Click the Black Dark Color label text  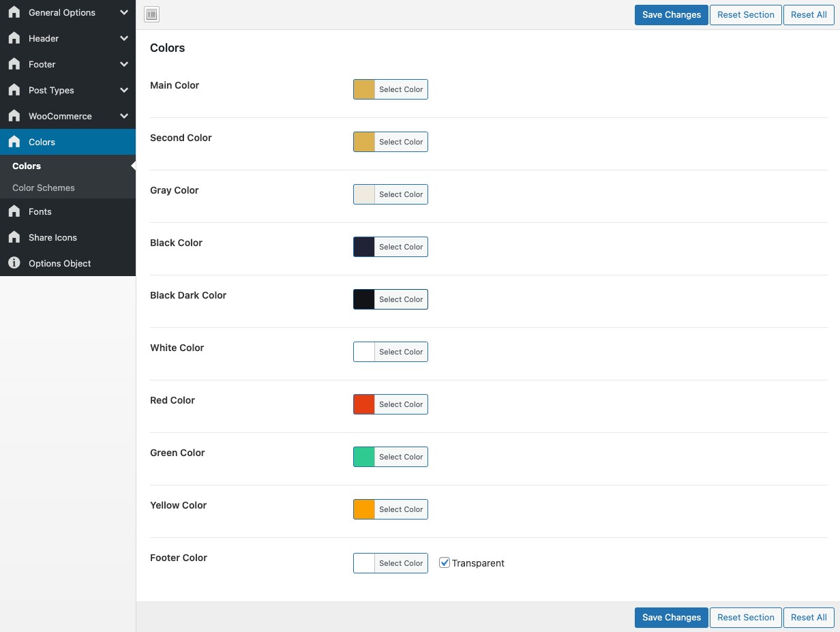pos(188,295)
